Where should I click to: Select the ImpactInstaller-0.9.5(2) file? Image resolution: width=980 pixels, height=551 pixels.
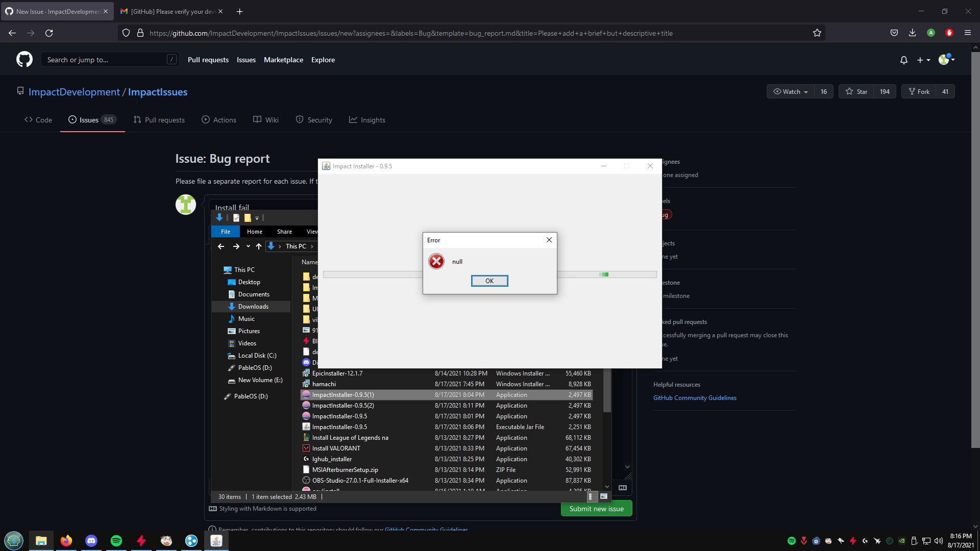pyautogui.click(x=343, y=405)
